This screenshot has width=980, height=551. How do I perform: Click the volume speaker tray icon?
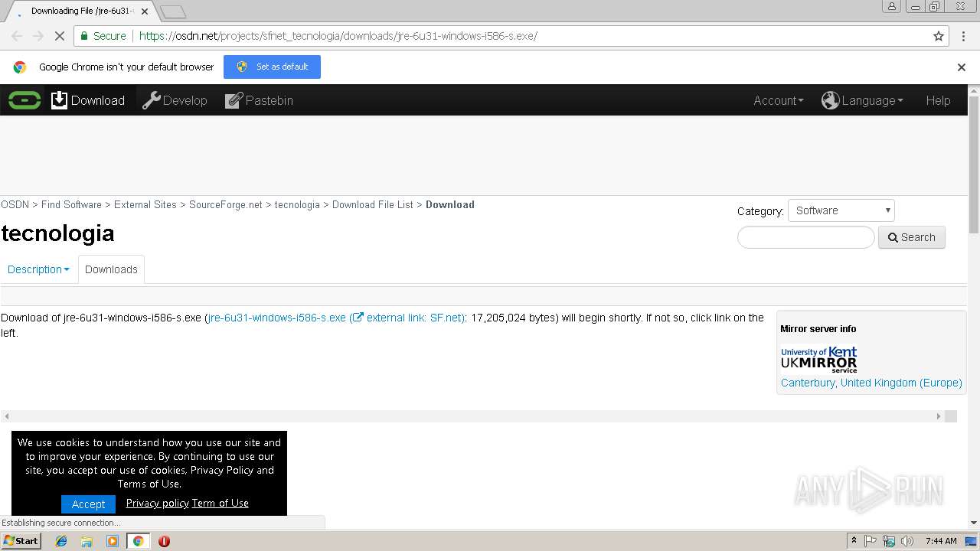click(x=907, y=541)
